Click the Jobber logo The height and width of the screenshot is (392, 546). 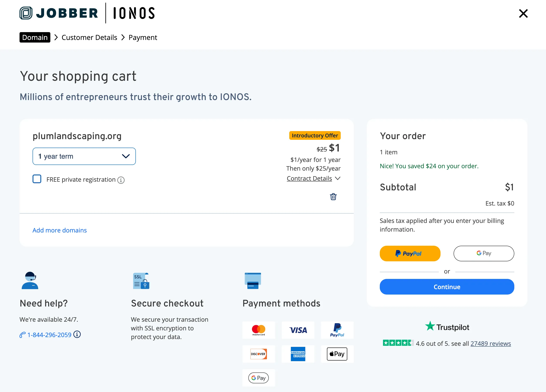59,13
